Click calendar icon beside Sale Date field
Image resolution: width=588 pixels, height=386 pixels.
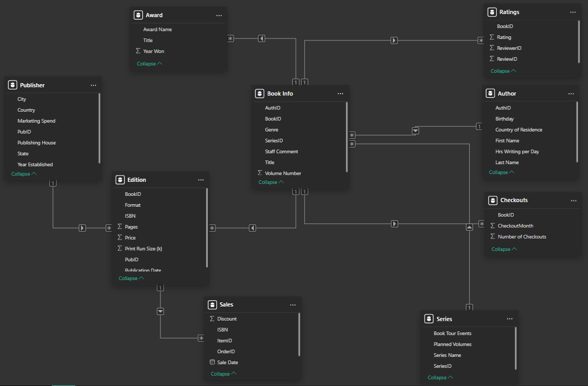coord(212,362)
